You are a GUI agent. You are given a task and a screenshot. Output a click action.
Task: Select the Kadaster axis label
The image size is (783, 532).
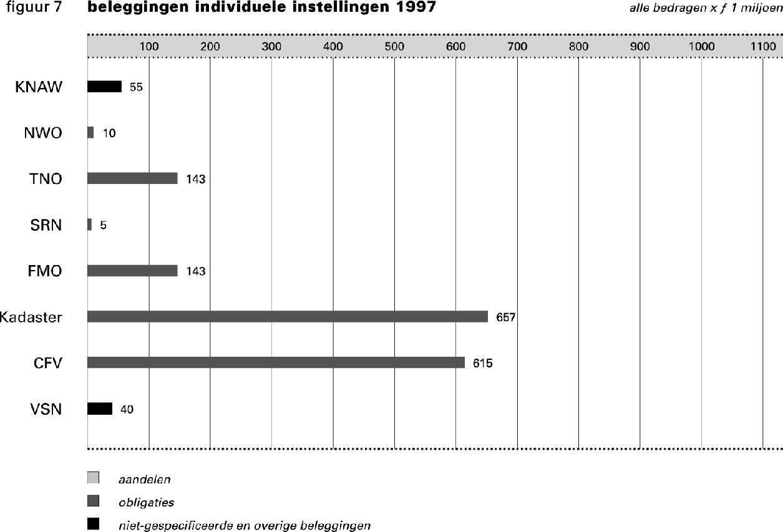[x=31, y=317]
